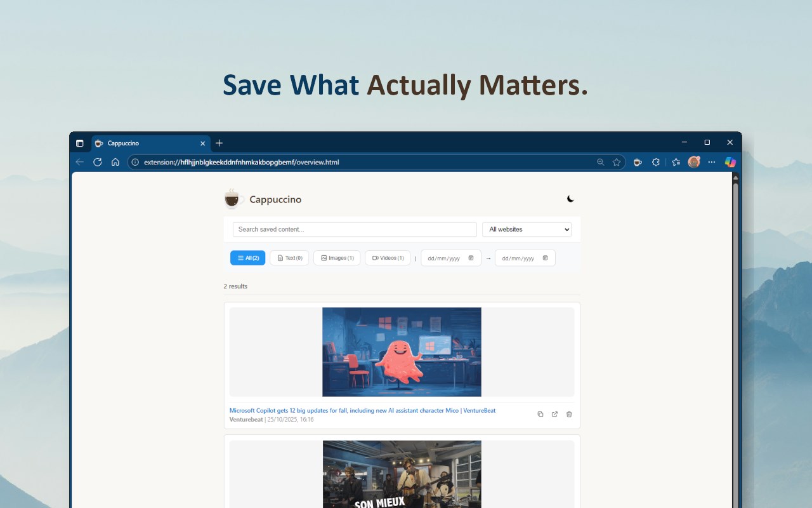Screen dimensions: 812x508
Task: Open a new tab with plus button
Action: click(x=219, y=143)
